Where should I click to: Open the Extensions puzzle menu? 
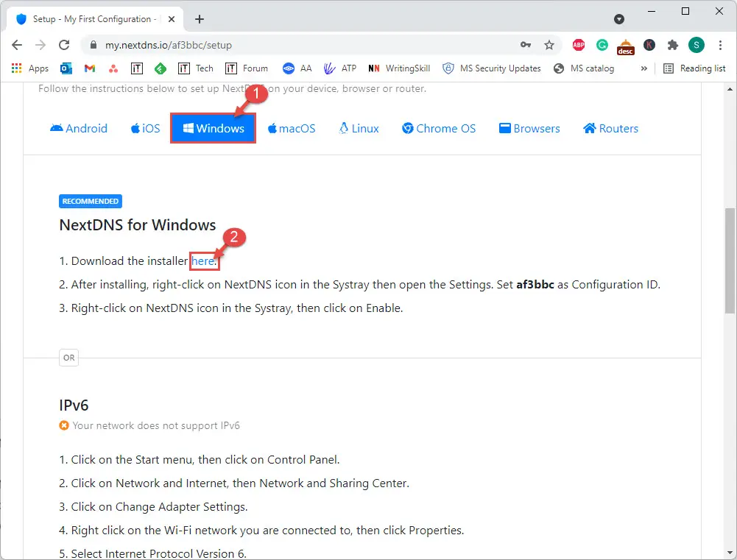673,45
